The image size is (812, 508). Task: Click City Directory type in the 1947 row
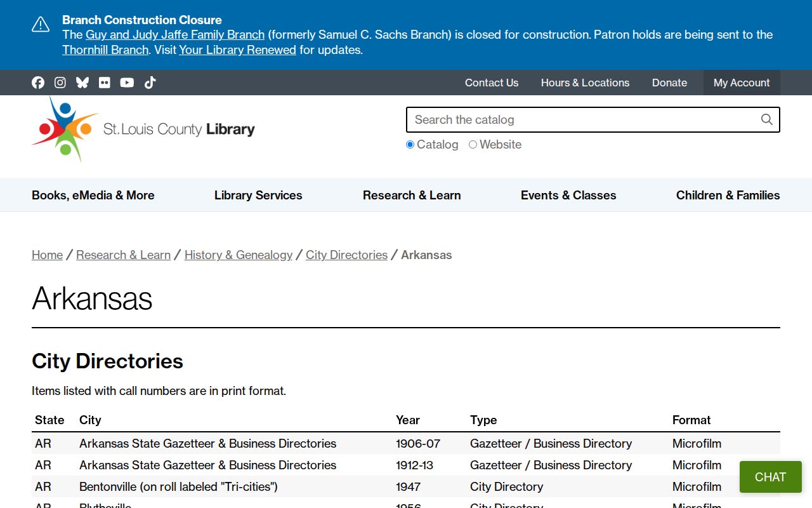point(506,486)
